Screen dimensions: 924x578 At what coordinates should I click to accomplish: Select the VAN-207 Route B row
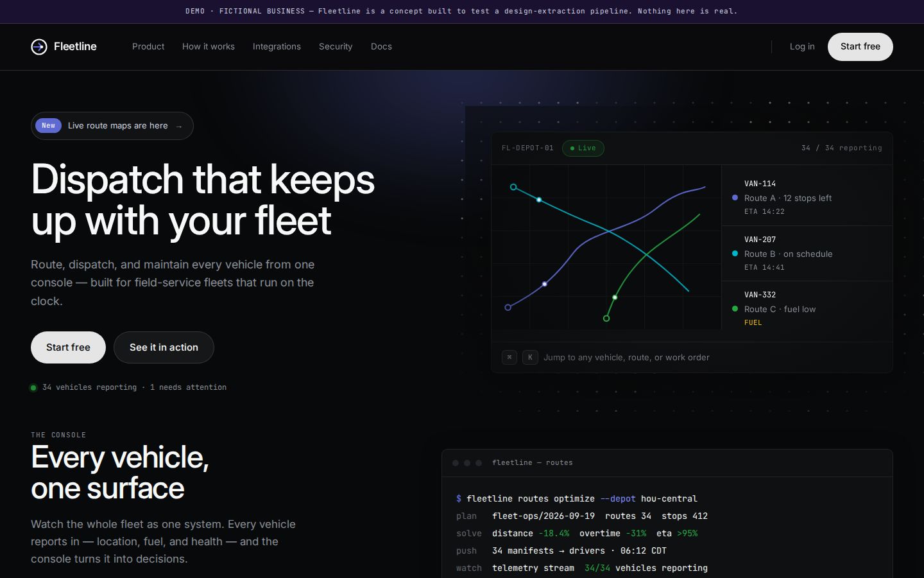point(807,253)
